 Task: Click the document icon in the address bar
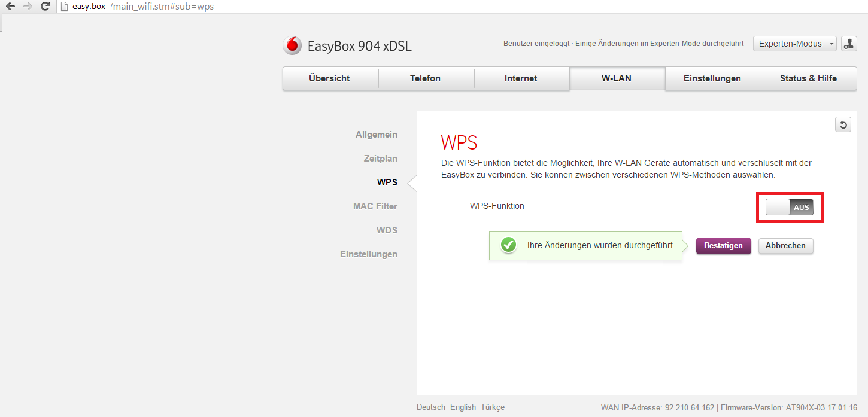(x=63, y=7)
